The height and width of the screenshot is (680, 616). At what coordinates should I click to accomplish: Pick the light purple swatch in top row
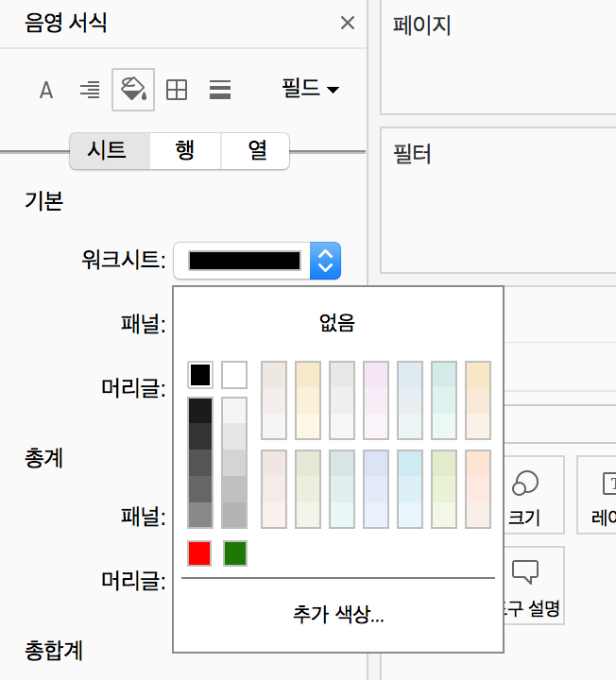coord(376,399)
